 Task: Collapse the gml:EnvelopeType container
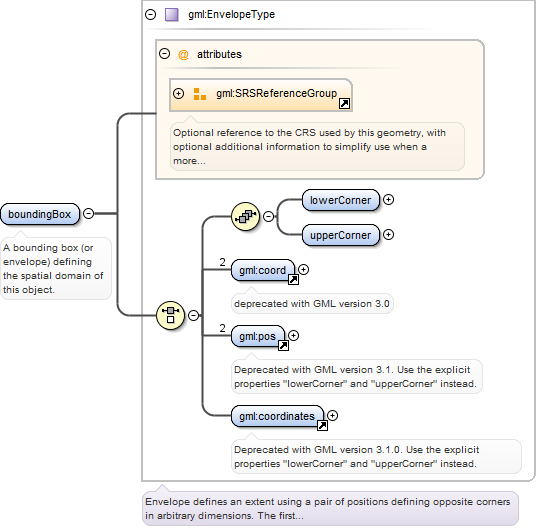tap(151, 14)
